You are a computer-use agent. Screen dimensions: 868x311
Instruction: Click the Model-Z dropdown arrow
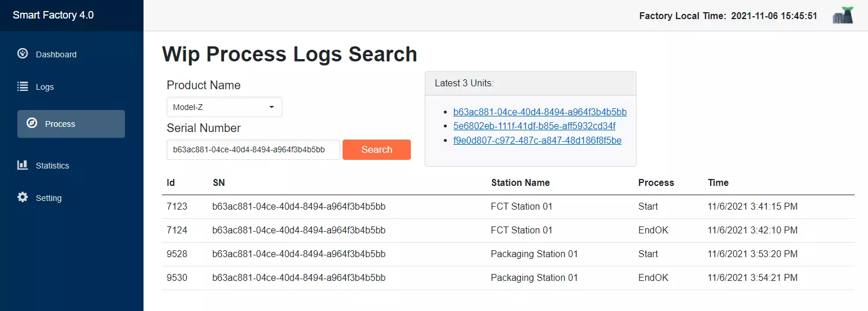pyautogui.click(x=271, y=107)
